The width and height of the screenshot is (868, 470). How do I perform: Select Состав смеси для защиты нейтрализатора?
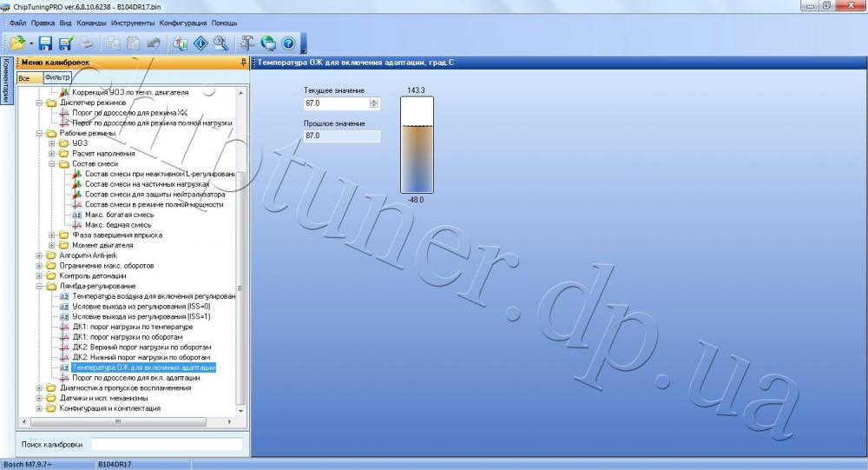pos(155,194)
